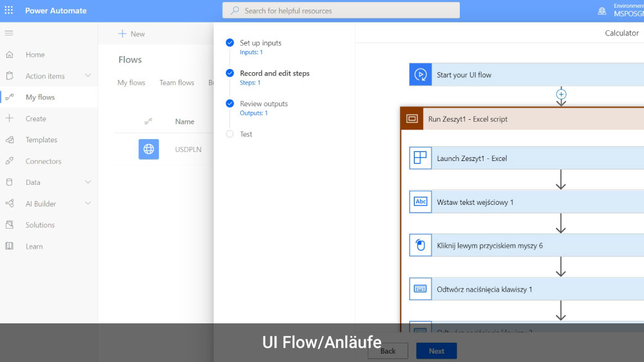Screen dimensions: 644x362
Task: Open the Launch Zeszyt1 - Excel step
Action: tap(527, 158)
